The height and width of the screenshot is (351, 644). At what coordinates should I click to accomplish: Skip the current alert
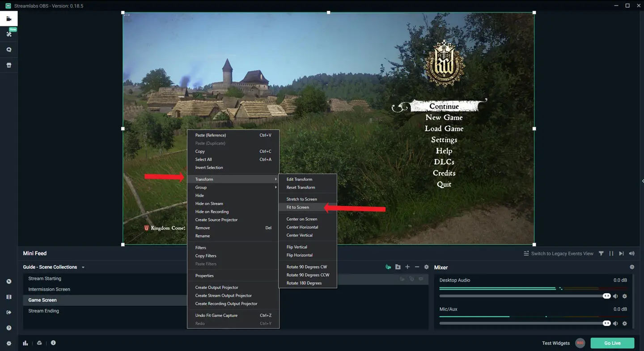coord(621,253)
